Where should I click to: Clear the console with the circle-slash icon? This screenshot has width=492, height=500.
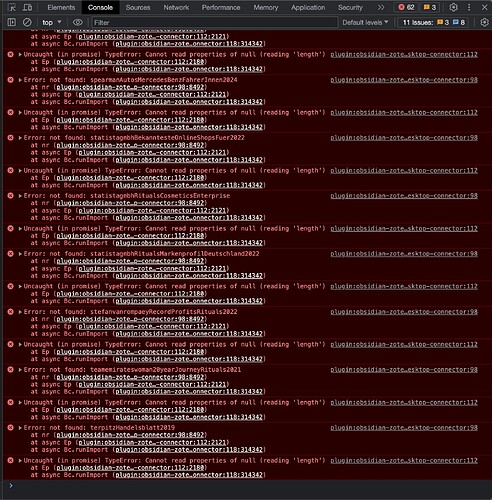point(27,22)
